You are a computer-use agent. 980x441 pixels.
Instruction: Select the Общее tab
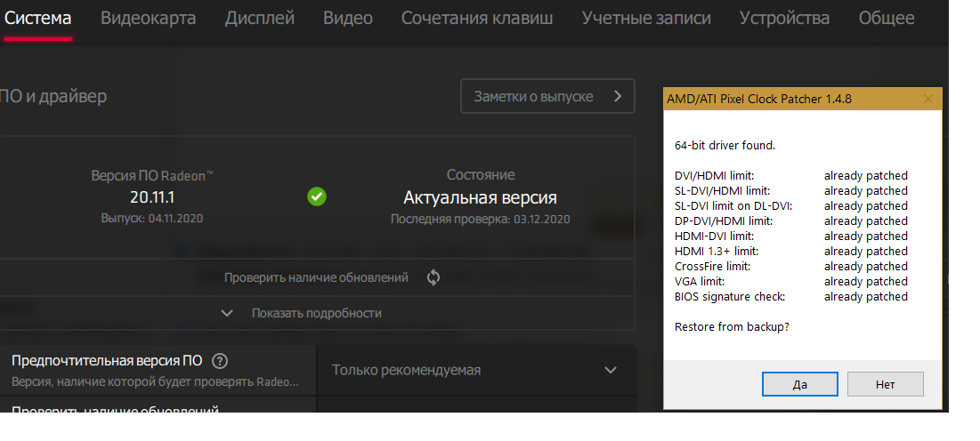887,18
